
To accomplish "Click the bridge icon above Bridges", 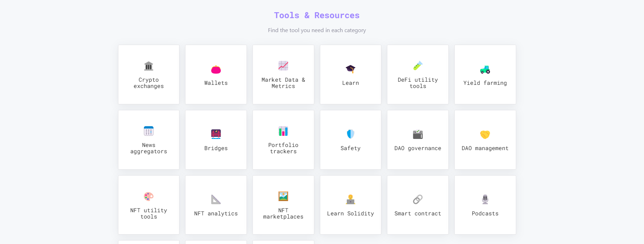I will pyautogui.click(x=216, y=134).
